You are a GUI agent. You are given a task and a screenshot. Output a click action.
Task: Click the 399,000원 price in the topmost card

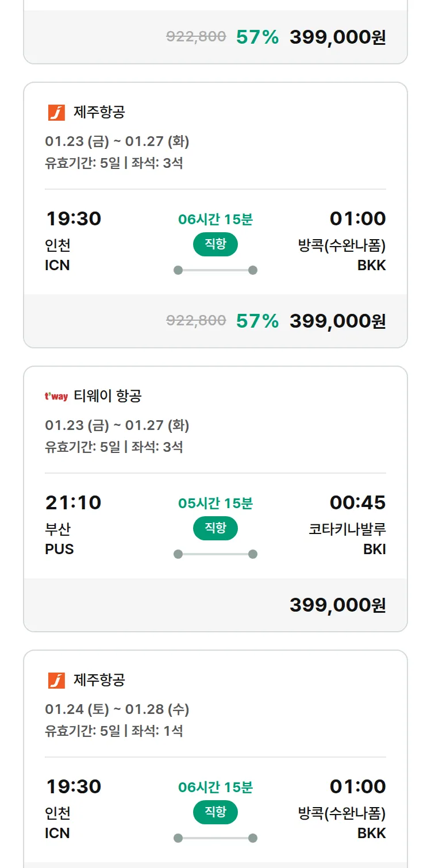tap(337, 37)
